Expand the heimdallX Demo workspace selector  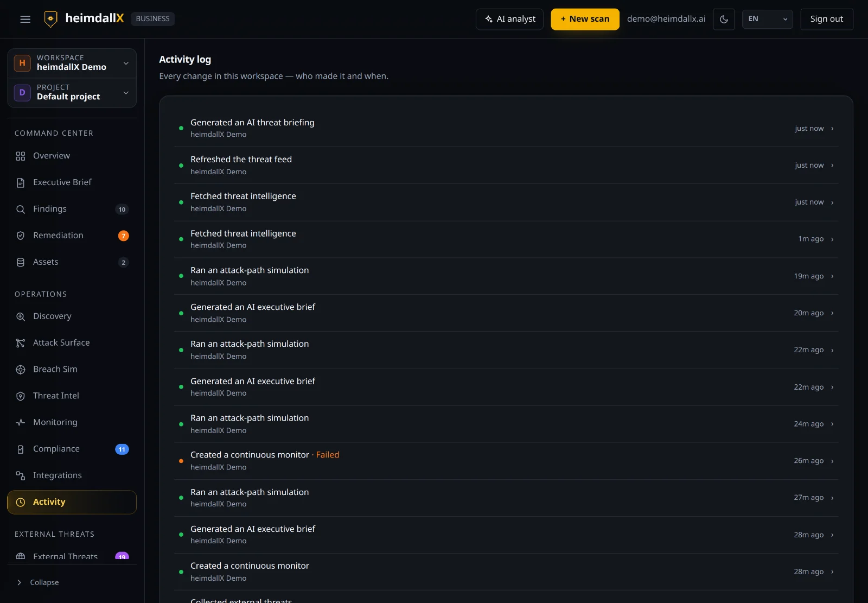(72, 63)
